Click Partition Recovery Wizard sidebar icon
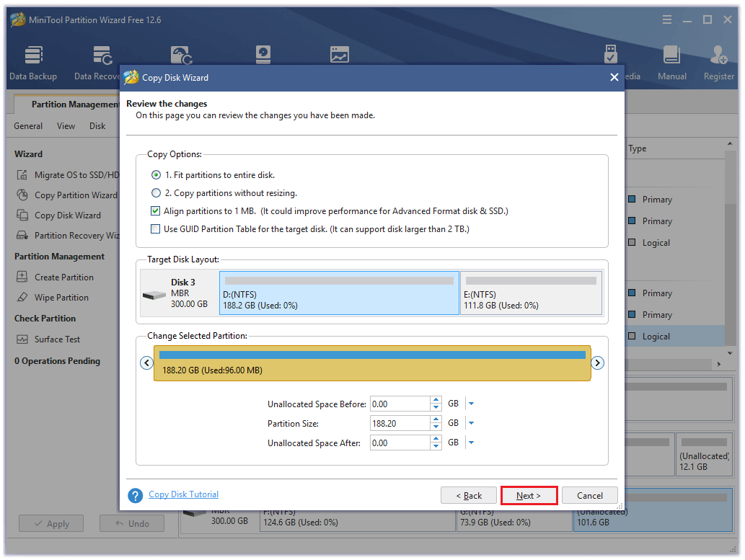 click(x=22, y=235)
